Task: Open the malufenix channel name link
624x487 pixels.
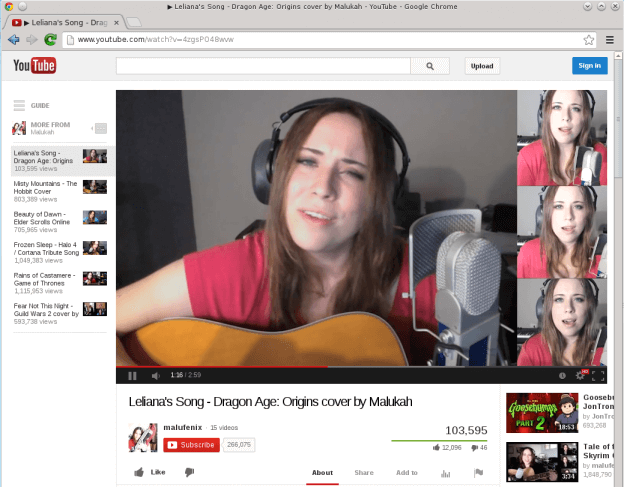Action: click(x=183, y=427)
